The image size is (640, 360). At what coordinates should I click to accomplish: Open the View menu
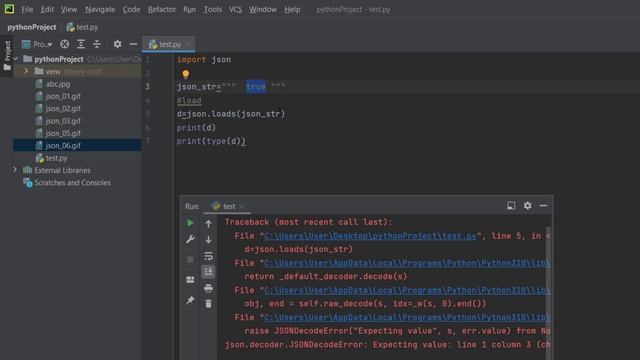[69, 9]
